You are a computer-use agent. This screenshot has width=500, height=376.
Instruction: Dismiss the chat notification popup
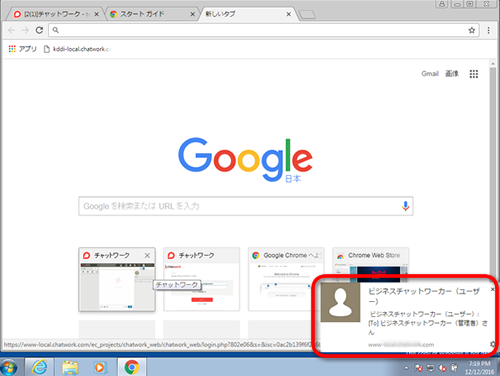[x=492, y=289]
